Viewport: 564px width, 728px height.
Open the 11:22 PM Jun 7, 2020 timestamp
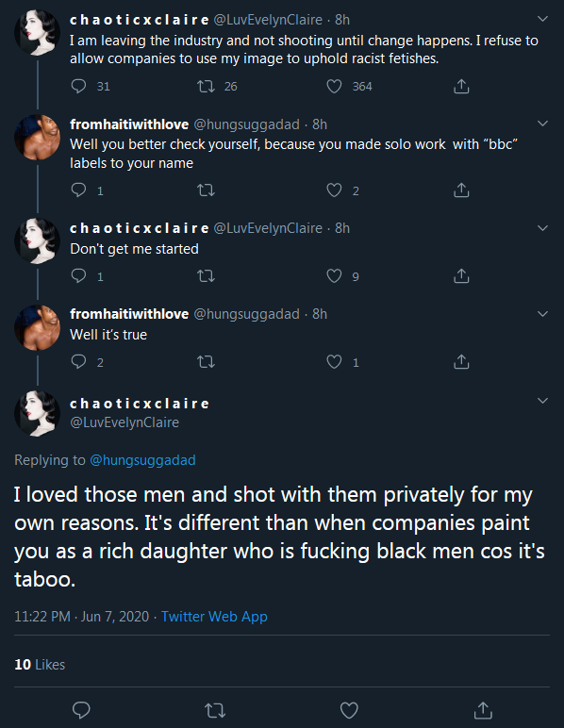(x=82, y=617)
